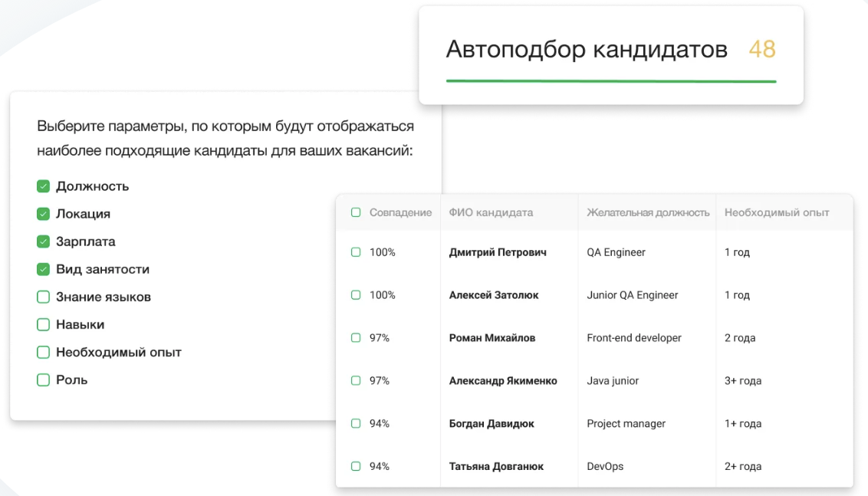Screen dimensions: 868x496
Task: Click Необходимый опыт column header
Action: 777,212
